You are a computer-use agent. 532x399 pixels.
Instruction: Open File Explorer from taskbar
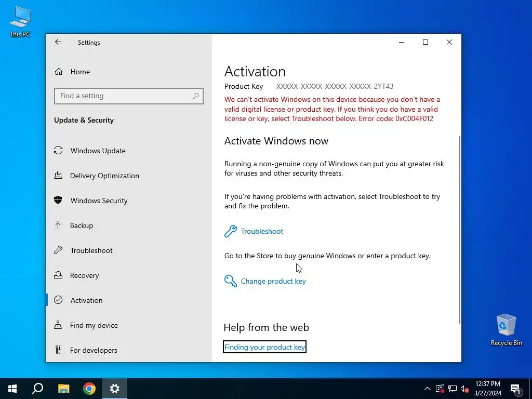tap(63, 389)
